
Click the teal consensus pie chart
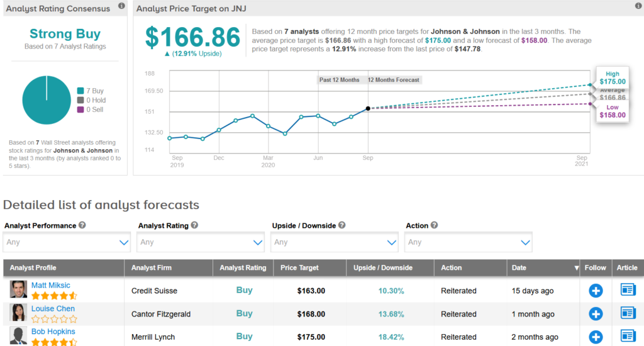pos(47,100)
